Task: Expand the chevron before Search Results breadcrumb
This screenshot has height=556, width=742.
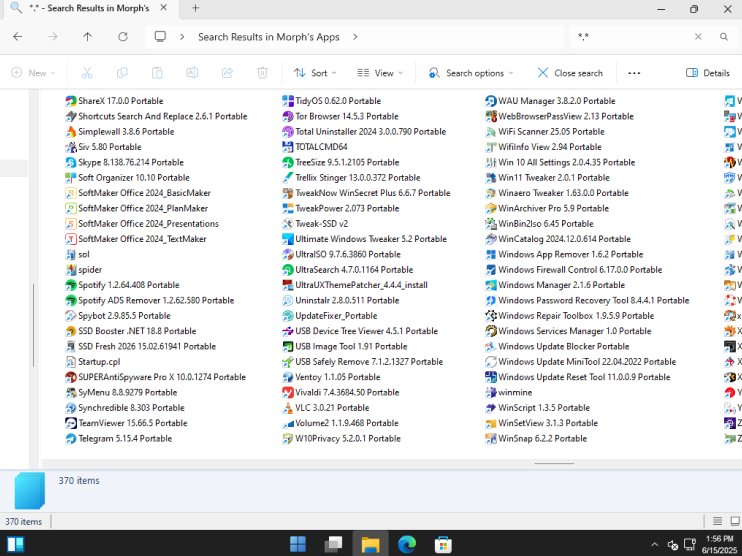Action: (182, 37)
